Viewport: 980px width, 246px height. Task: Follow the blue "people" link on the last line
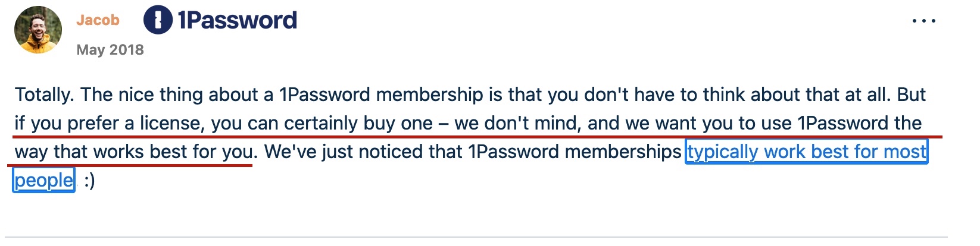(44, 181)
